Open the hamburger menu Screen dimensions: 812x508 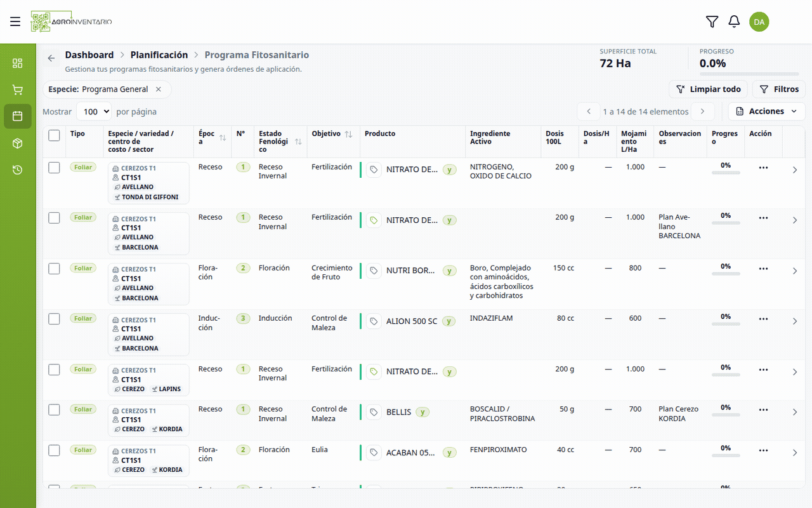15,22
